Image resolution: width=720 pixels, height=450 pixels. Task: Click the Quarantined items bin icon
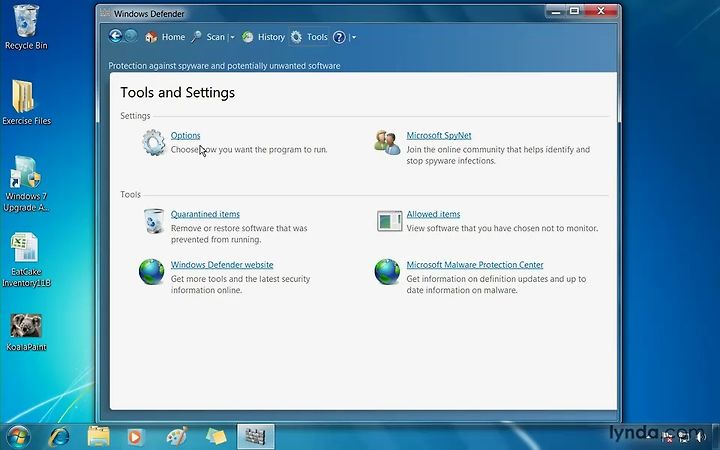(153, 221)
